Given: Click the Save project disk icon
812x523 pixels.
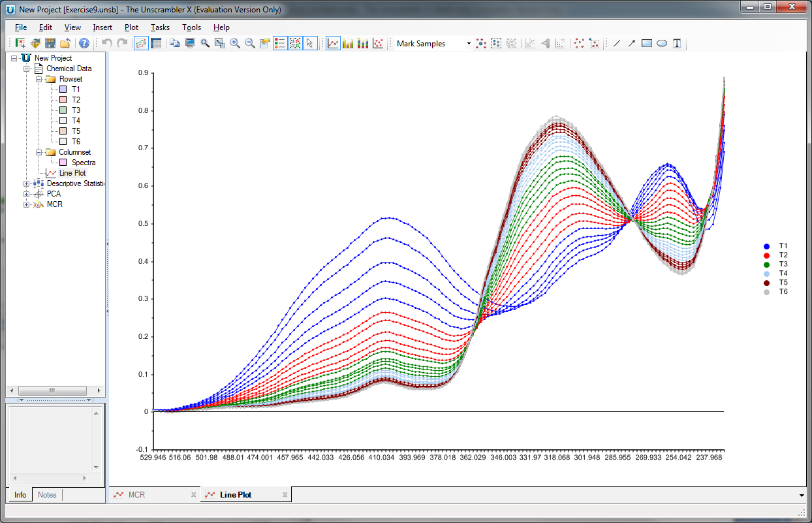Looking at the screenshot, I should (50, 44).
